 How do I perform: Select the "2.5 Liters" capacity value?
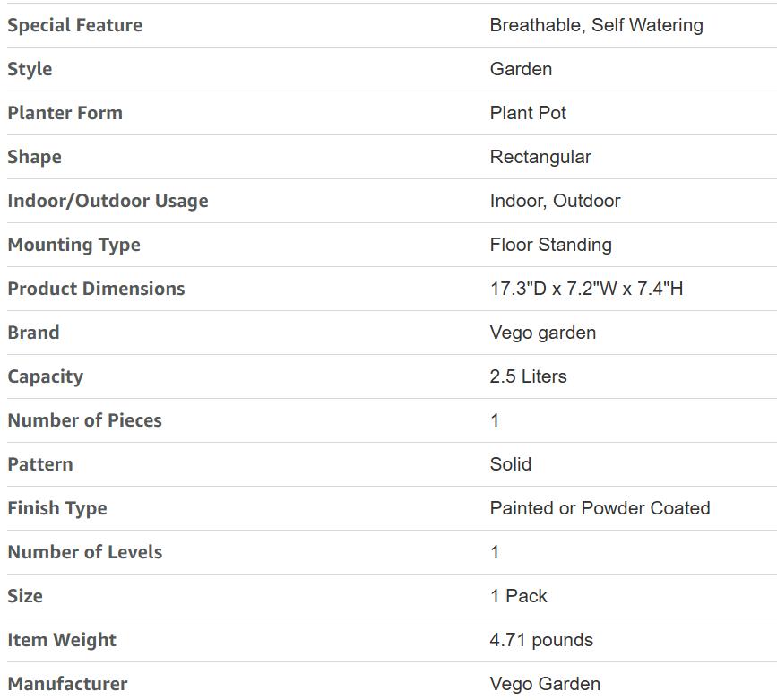(x=528, y=376)
